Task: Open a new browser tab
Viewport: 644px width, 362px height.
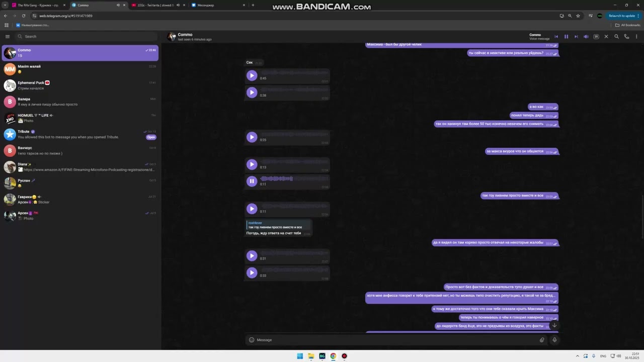Action: pos(253,5)
